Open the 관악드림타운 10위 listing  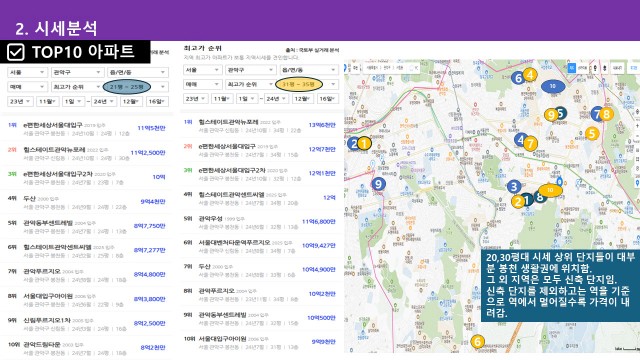tap(87, 348)
